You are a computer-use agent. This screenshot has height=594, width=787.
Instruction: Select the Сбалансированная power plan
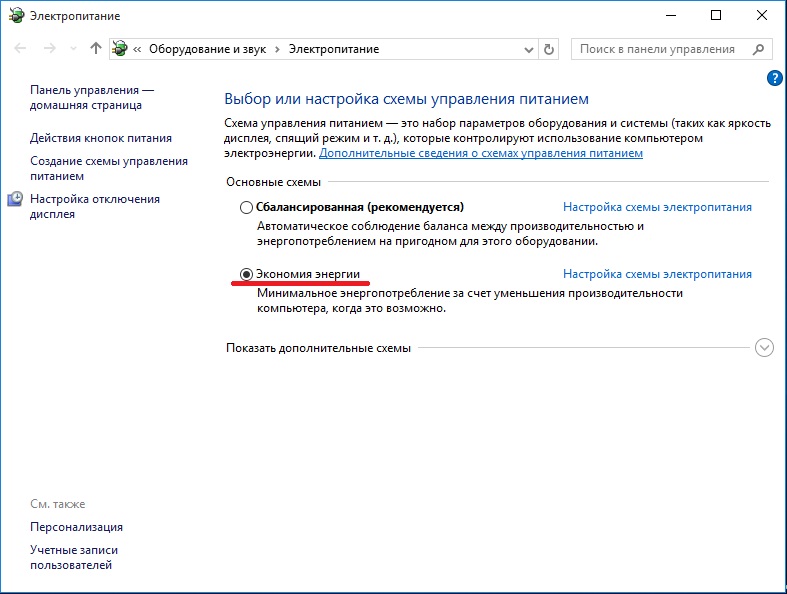pyautogui.click(x=246, y=208)
